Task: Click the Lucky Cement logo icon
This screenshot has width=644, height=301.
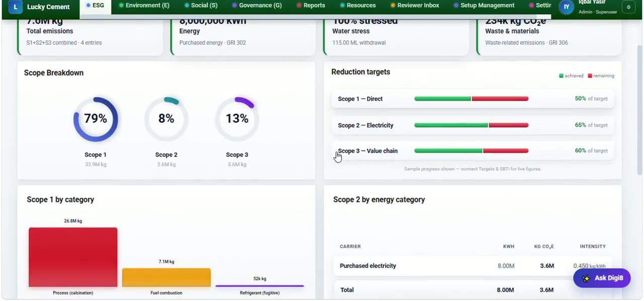Action: coord(16,7)
